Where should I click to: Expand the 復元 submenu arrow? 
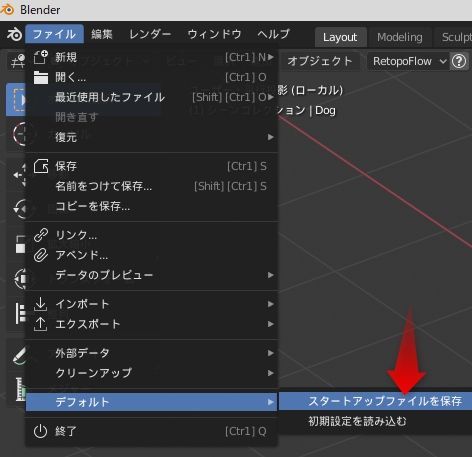(x=271, y=137)
